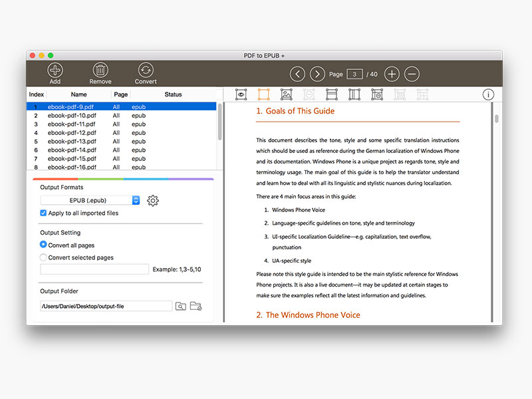This screenshot has height=399, width=532.
Task: Select the orange rectangle area selection tool
Action: click(263, 94)
